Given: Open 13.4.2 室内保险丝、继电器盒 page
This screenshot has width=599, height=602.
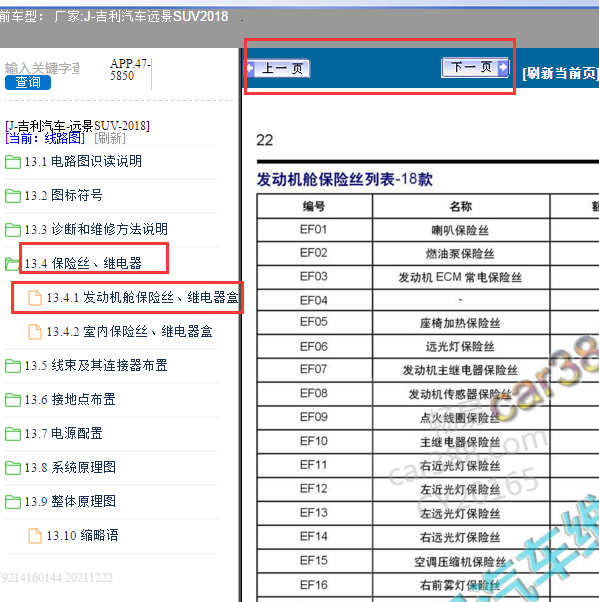Looking at the screenshot, I should click(129, 331).
